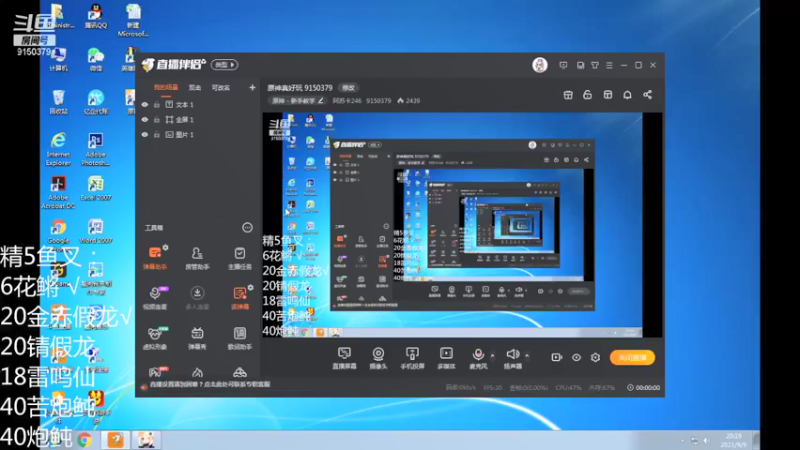800x450 pixels.
Task: Hide the 全屏 1 source layer
Action: click(x=145, y=119)
